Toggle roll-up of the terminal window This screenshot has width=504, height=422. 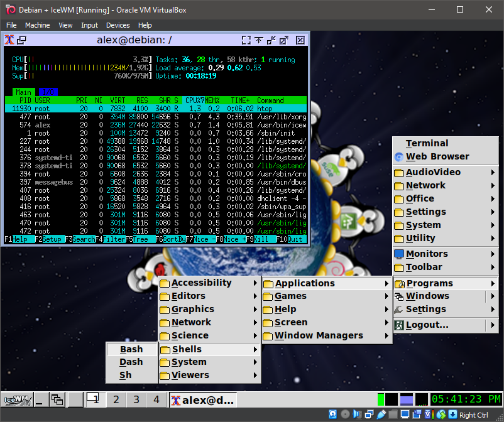tap(259, 40)
